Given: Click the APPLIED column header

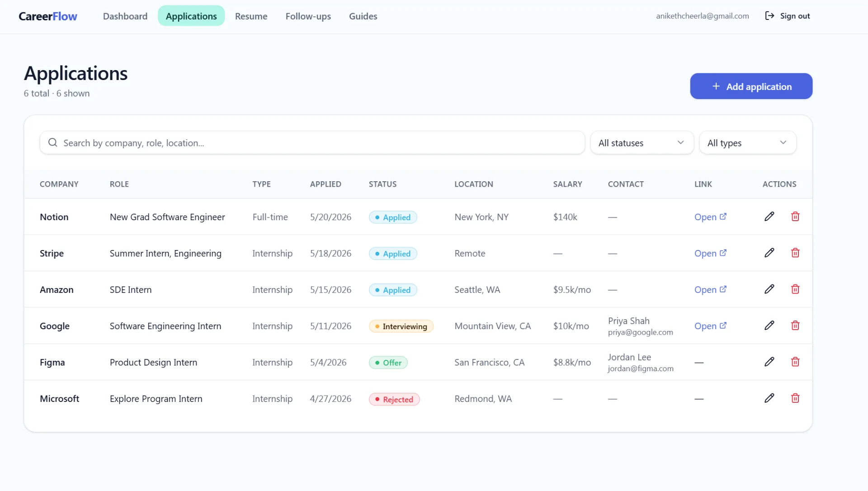Looking at the screenshot, I should [325, 184].
